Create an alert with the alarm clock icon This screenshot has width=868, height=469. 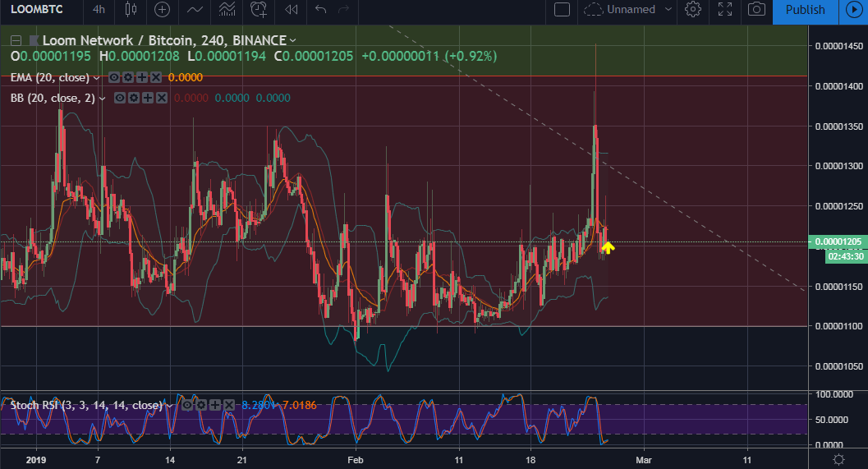pyautogui.click(x=259, y=9)
